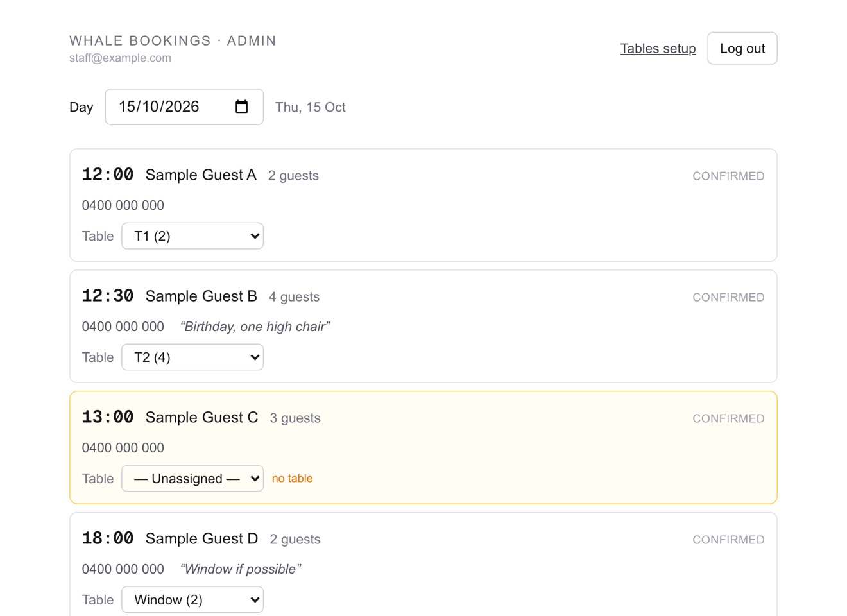
Task: Click phone number of Sample Guest C
Action: (123, 448)
